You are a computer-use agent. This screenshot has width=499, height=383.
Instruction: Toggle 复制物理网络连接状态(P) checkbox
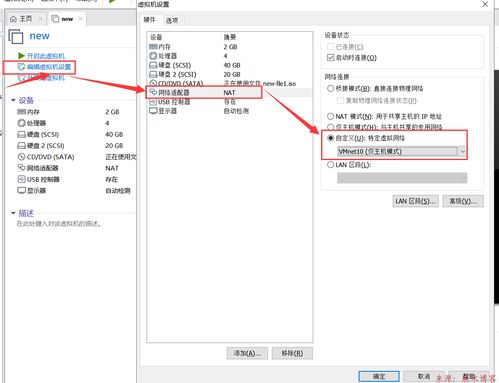click(340, 100)
